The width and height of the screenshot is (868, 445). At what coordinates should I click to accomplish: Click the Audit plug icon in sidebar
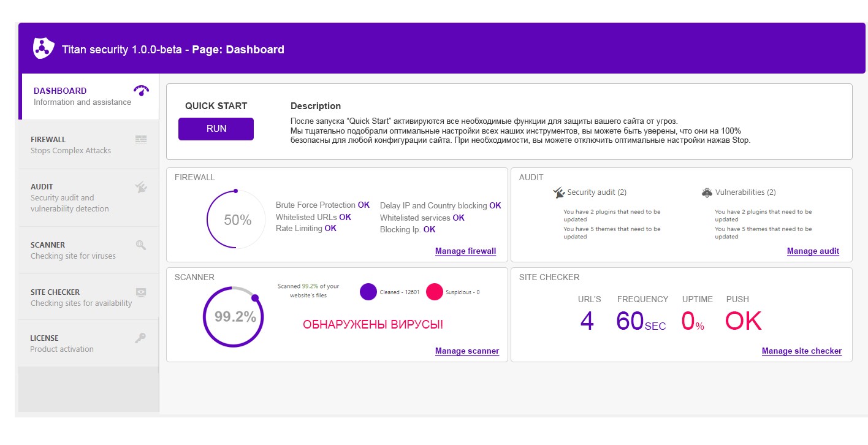pyautogui.click(x=141, y=187)
